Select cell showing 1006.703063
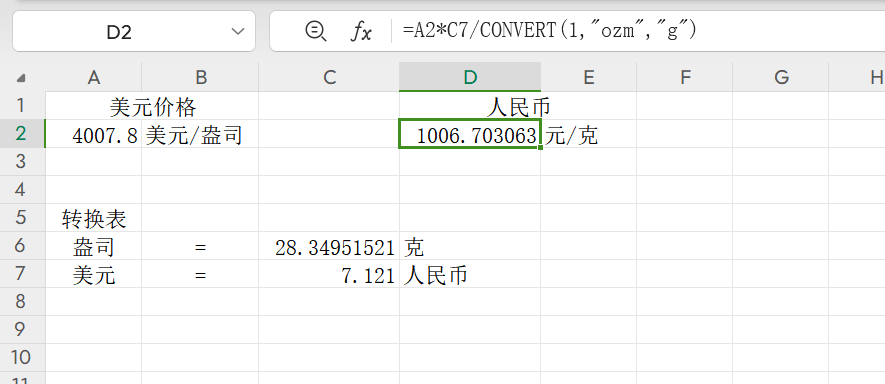The width and height of the screenshot is (885, 384). 470,134
